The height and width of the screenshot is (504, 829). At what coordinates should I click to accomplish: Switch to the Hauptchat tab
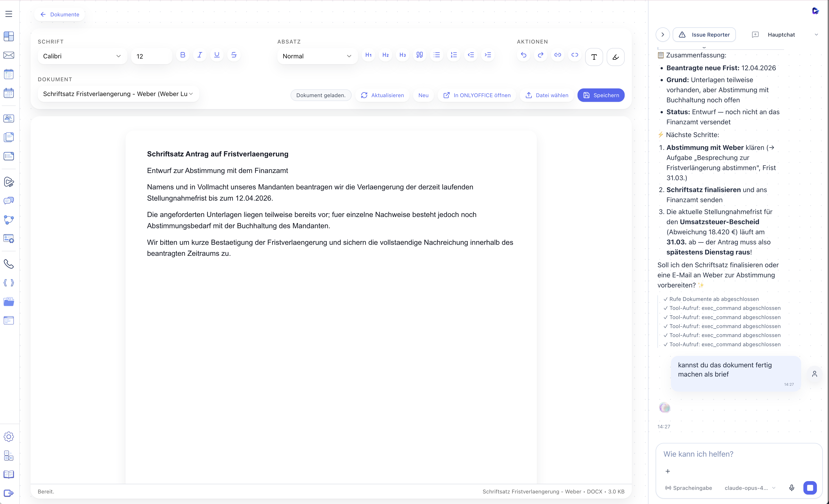(782, 34)
